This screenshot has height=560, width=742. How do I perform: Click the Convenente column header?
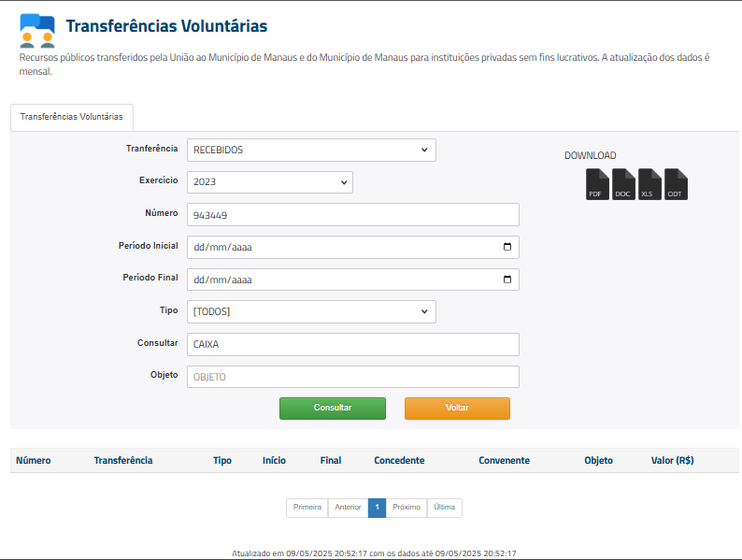[x=504, y=461]
